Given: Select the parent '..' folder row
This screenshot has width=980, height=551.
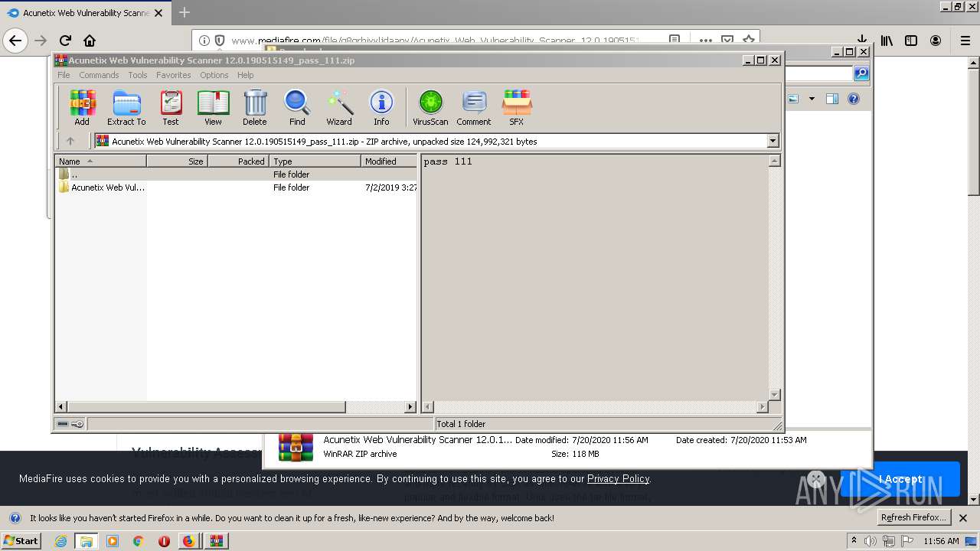Looking at the screenshot, I should click(x=237, y=174).
